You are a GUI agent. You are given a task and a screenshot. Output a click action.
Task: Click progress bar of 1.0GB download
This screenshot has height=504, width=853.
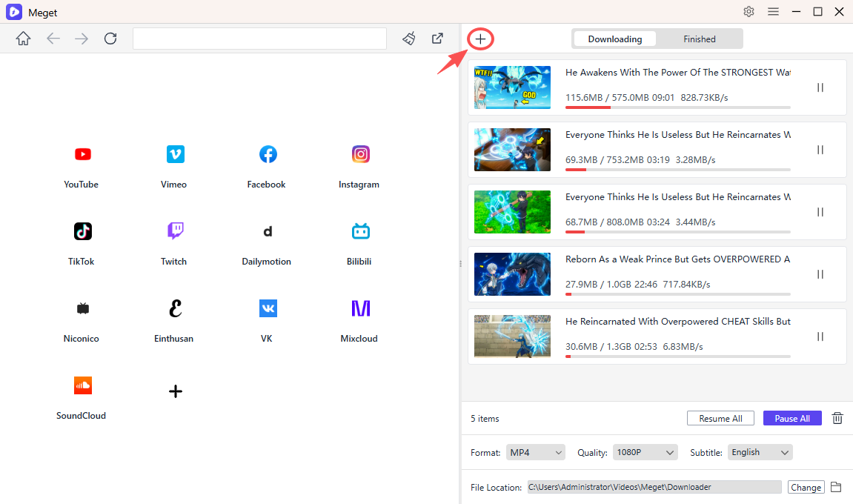tap(678, 294)
